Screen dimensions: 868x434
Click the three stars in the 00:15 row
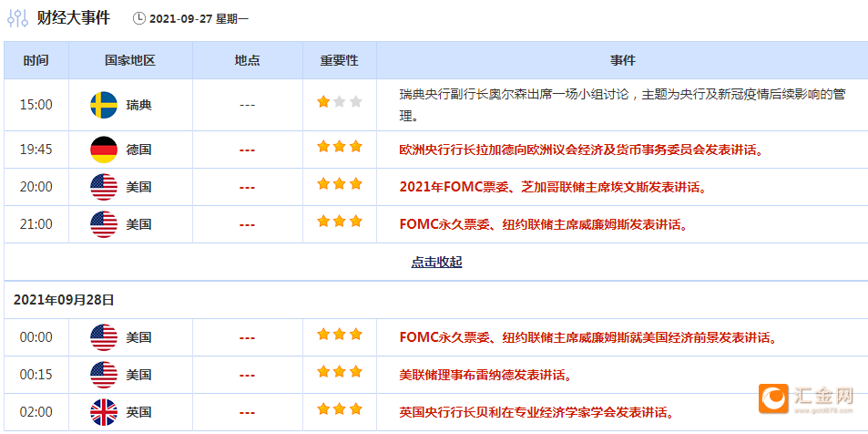[x=340, y=372]
